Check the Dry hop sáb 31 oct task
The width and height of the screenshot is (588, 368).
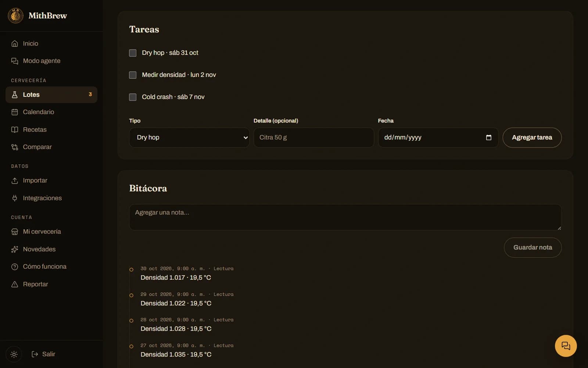(x=133, y=53)
